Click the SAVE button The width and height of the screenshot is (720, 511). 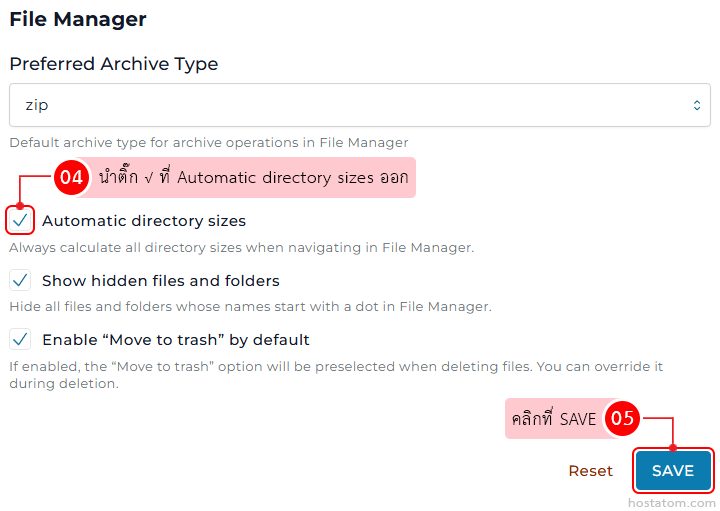click(673, 471)
